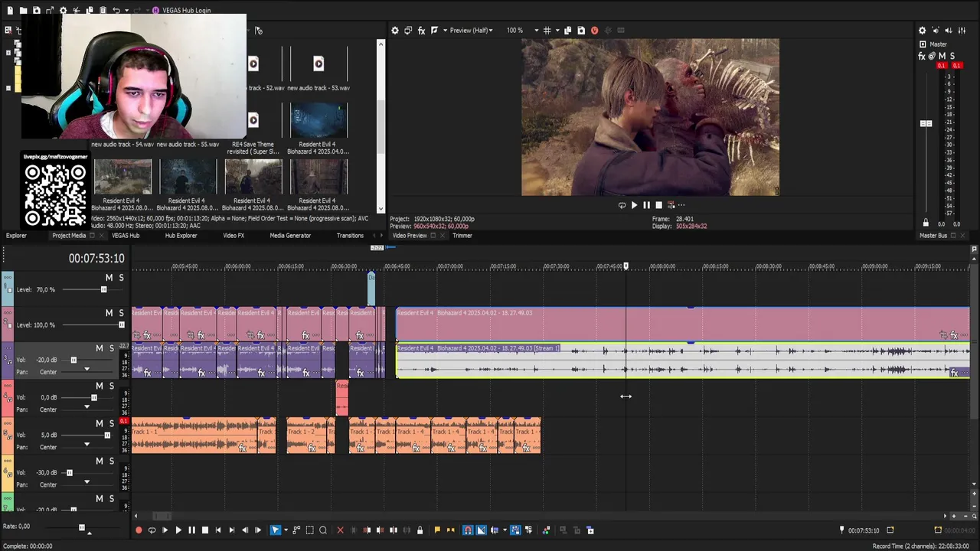Toggle Enable Snapping magnet button
The image size is (980, 551).
pos(468,530)
